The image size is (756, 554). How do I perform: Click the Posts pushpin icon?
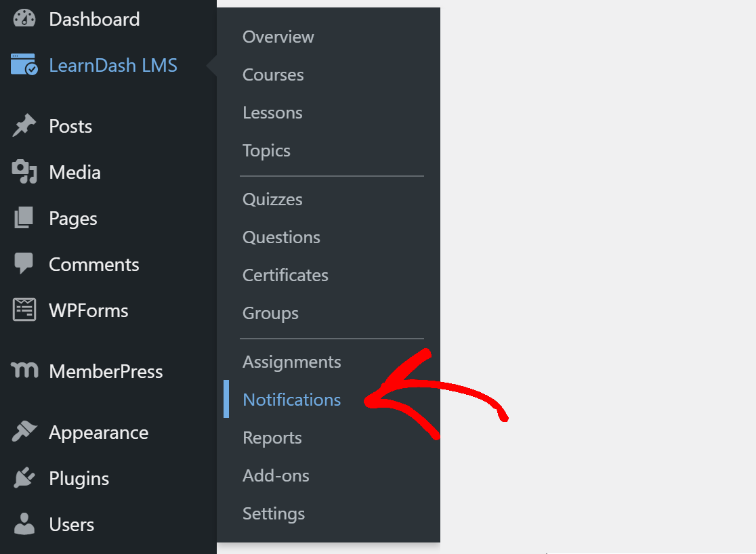[22, 125]
